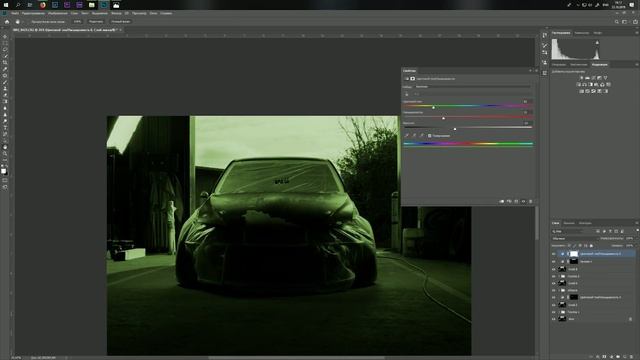Select the Rectangular Marquee tool
Viewport: 640px width, 360px height.
[5, 43]
